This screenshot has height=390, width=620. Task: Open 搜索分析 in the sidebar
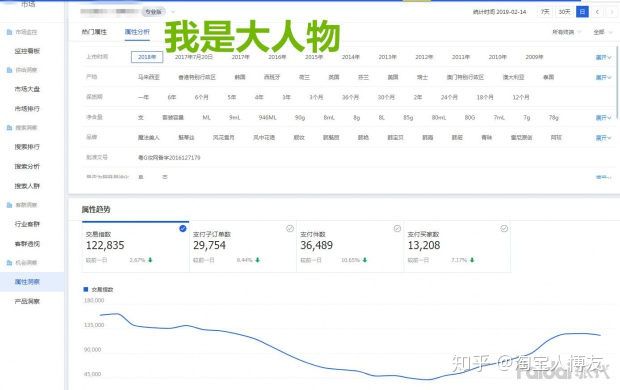pos(27,166)
